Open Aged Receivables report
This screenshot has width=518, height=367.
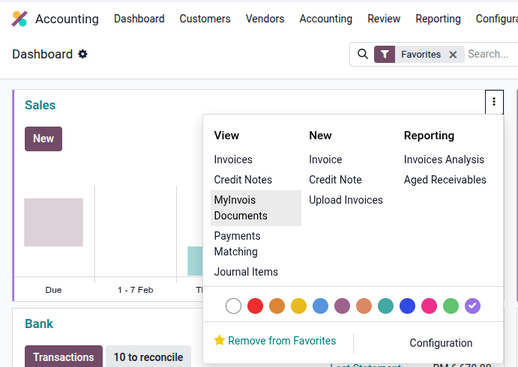445,180
